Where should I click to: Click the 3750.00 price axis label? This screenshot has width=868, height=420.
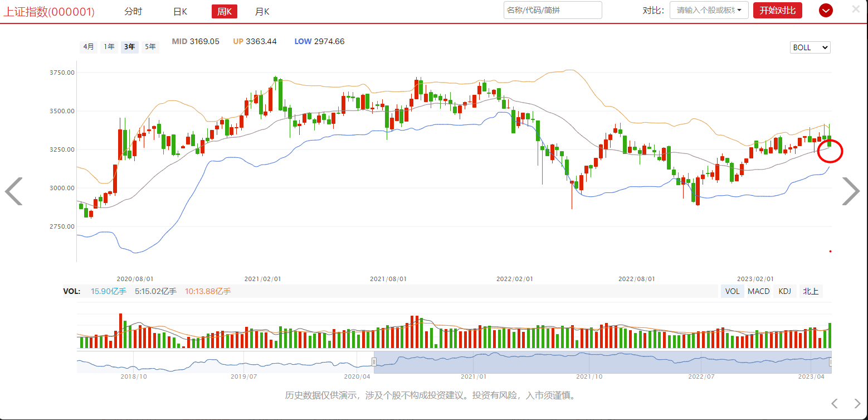(x=62, y=73)
